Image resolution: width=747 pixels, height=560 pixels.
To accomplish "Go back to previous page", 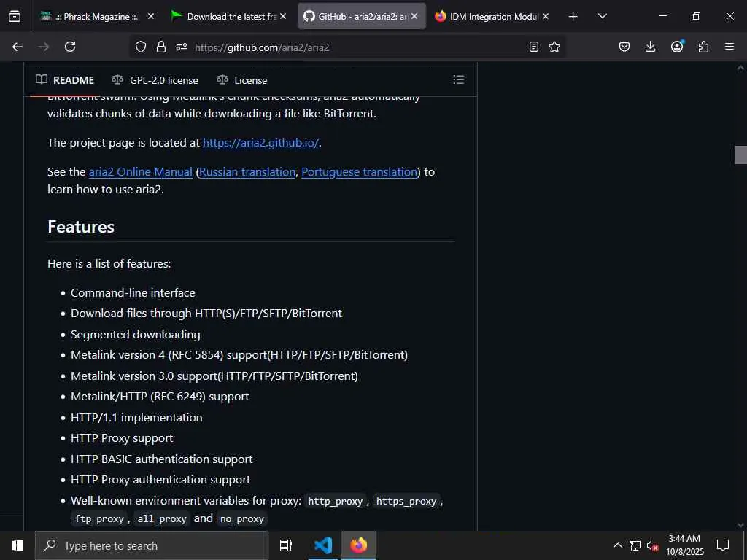I will click(x=18, y=47).
